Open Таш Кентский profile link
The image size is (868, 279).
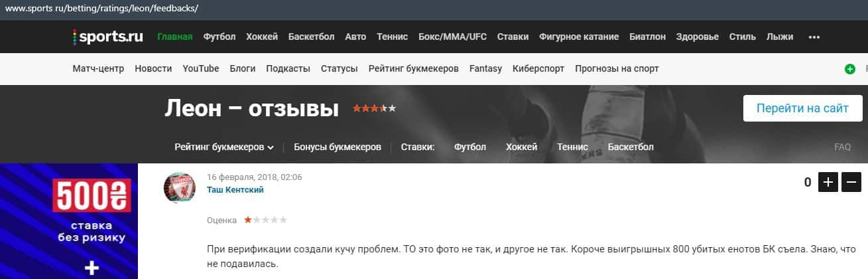click(x=235, y=190)
